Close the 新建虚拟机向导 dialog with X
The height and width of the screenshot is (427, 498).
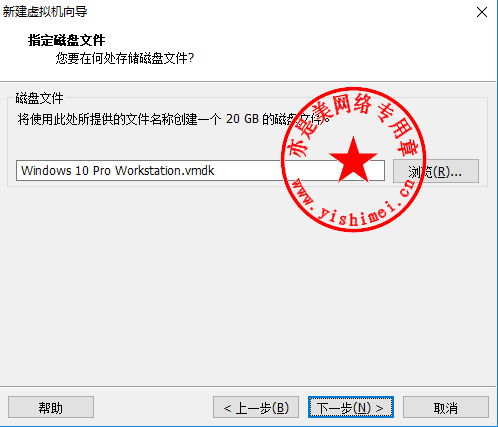pyautogui.click(x=482, y=12)
